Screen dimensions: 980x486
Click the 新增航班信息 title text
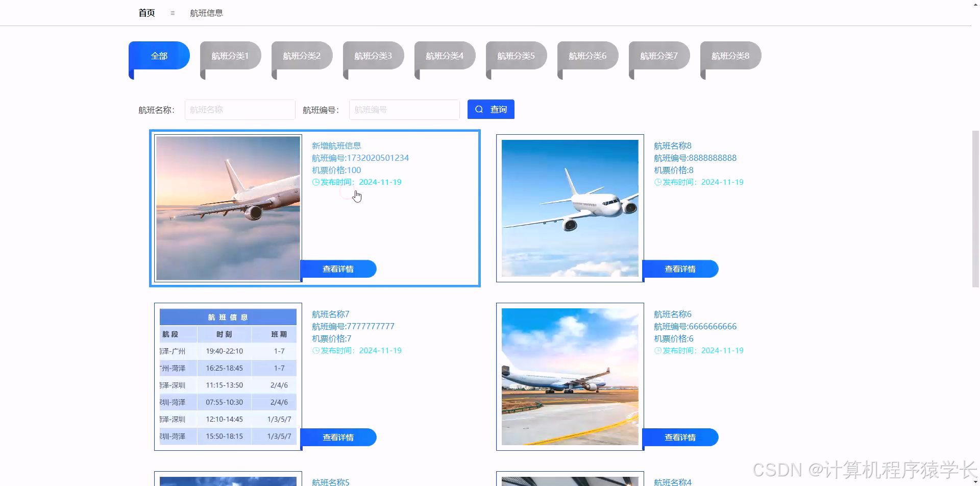coord(336,146)
